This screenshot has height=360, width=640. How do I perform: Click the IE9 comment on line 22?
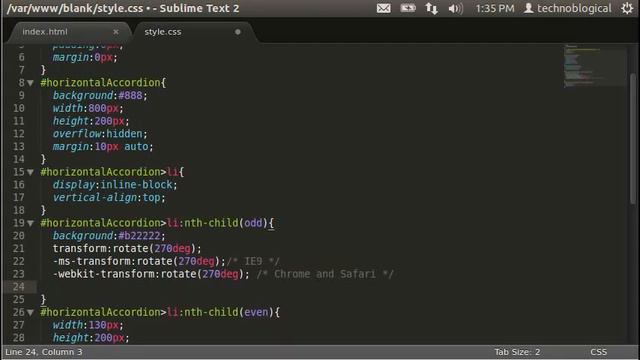click(x=253, y=261)
